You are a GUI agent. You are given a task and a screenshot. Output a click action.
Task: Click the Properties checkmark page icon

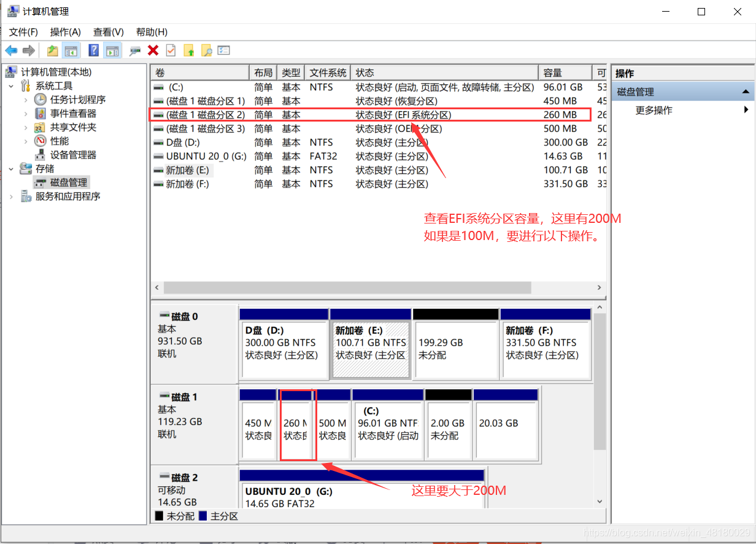171,50
